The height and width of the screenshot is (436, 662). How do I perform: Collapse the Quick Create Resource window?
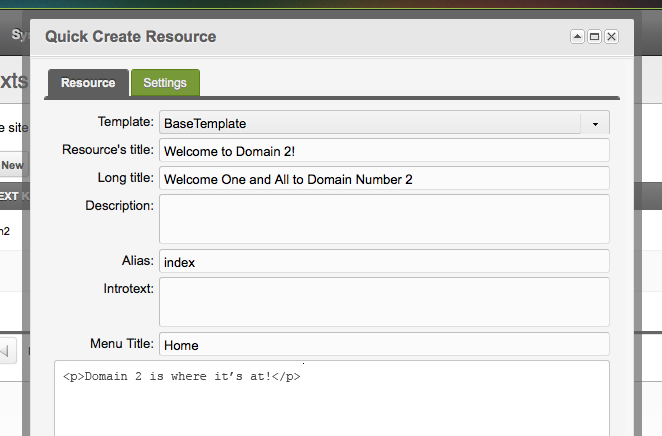[x=577, y=37]
